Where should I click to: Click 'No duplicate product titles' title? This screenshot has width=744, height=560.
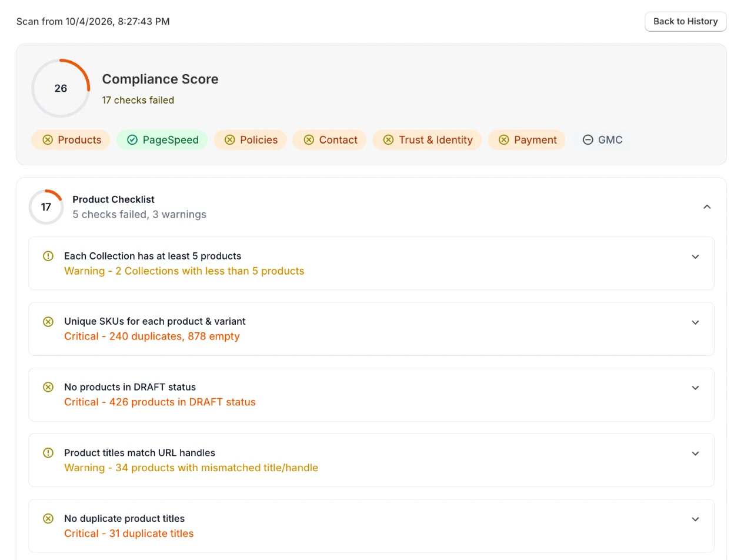pos(124,519)
